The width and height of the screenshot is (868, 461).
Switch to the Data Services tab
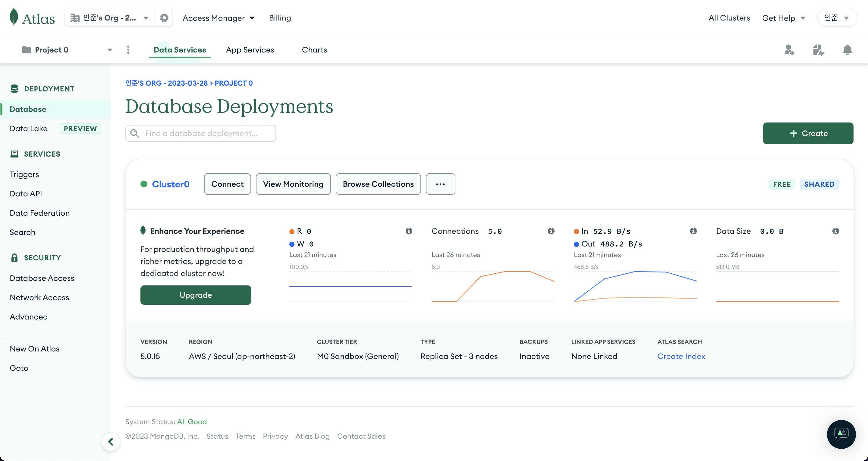pyautogui.click(x=180, y=50)
